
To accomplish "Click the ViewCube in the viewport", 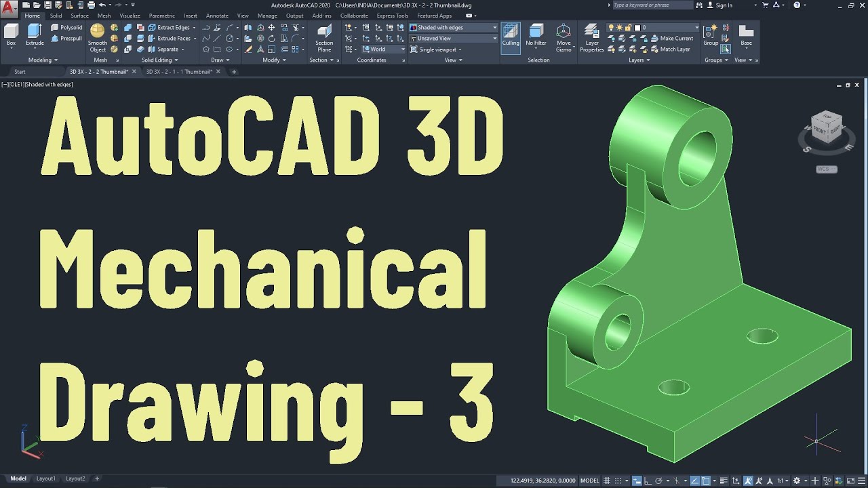I will [826, 127].
